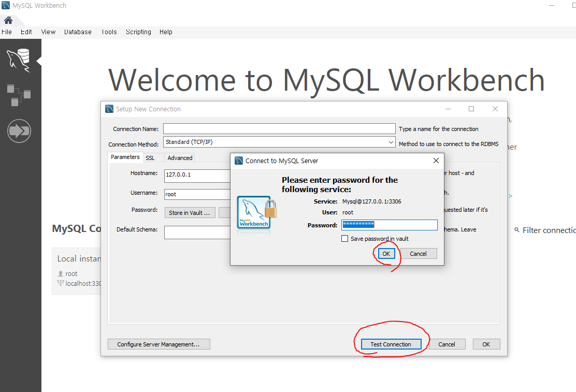Viewport: 576px width, 392px height.
Task: Open the Database menu
Action: [x=78, y=32]
